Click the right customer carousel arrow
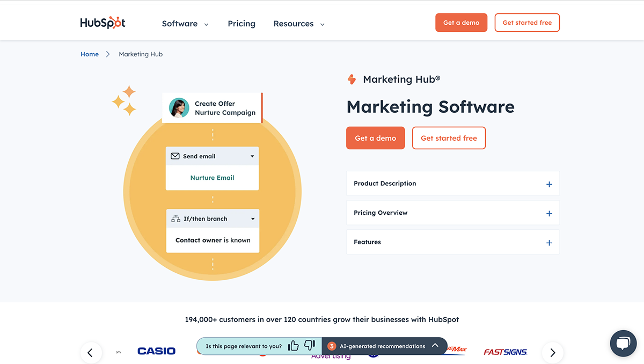This screenshot has height=364, width=644. pos(552,353)
